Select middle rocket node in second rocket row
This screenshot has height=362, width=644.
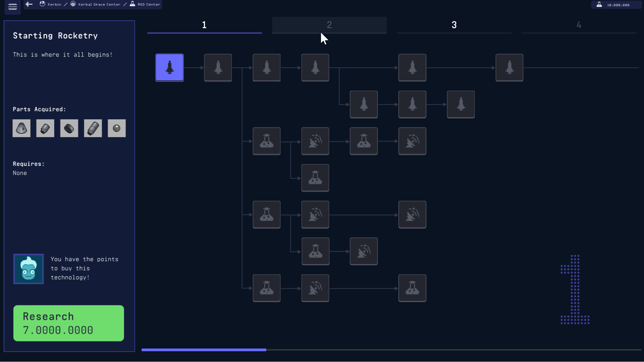pos(412,104)
